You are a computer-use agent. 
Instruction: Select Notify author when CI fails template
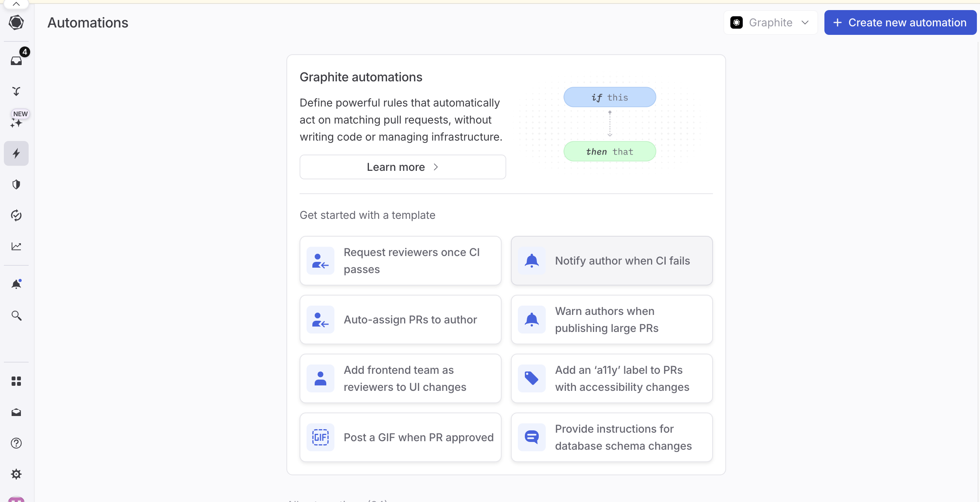click(612, 261)
